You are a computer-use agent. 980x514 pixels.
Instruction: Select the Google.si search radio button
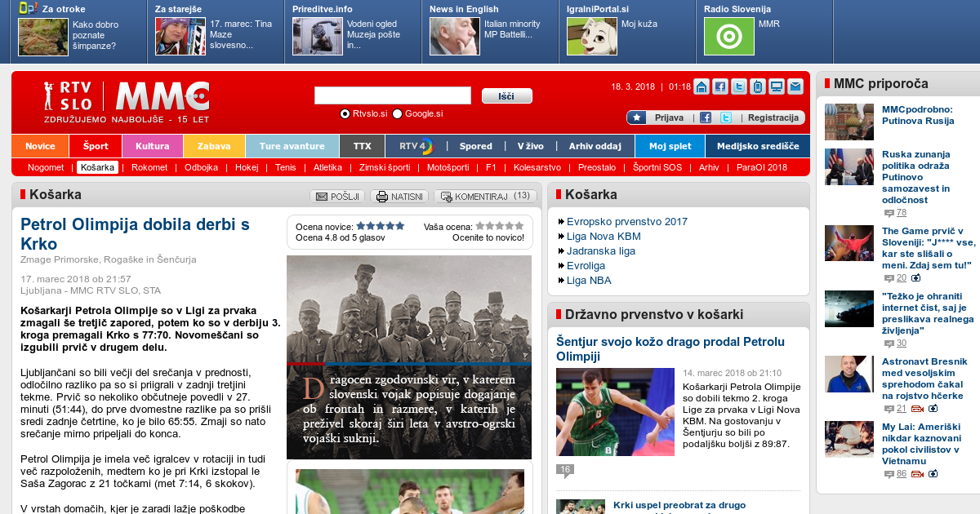398,113
